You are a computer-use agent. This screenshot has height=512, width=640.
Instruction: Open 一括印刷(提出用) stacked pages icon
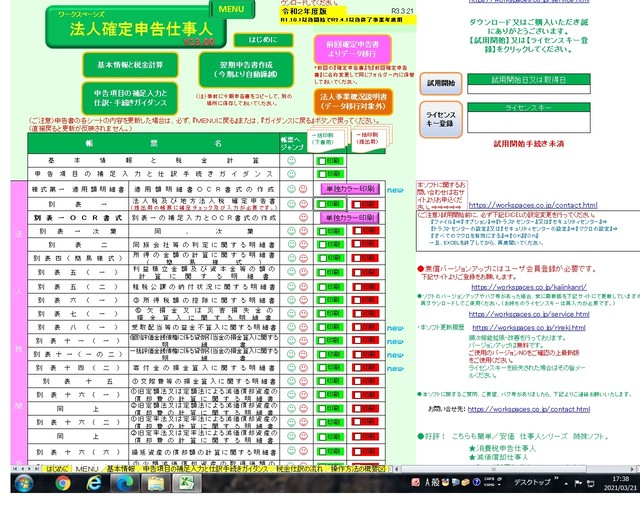370,139
